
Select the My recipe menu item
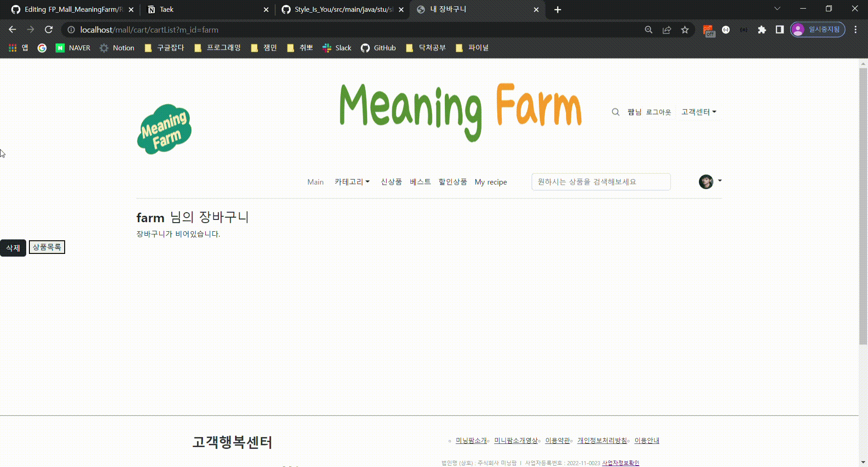(491, 181)
